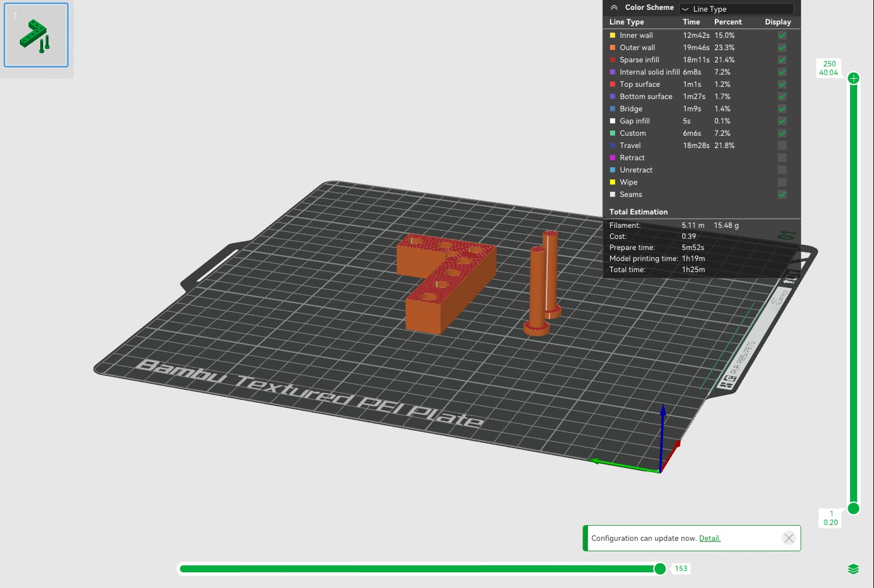Click the Line Type column header
Image resolution: width=874 pixels, height=588 pixels.
tap(626, 22)
